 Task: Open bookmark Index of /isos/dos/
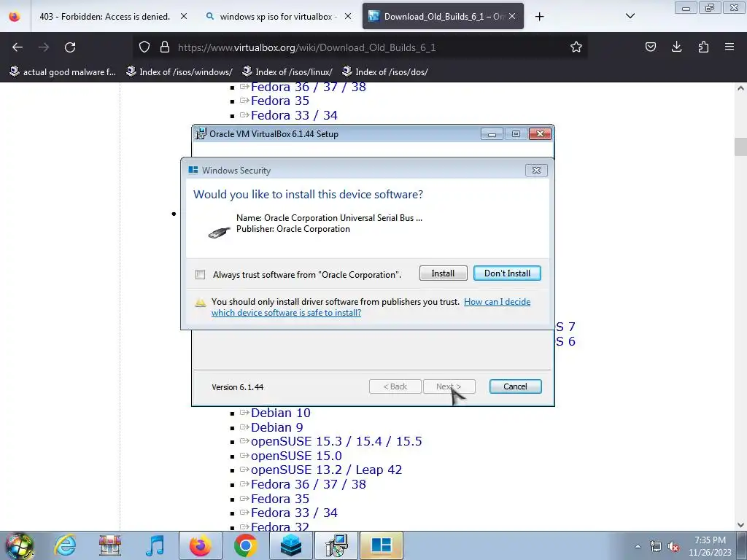(385, 72)
